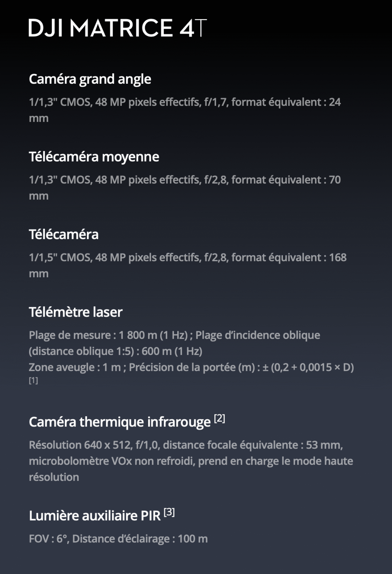Select the Télécaméra moyenne heading
This screenshot has width=392, height=574.
pyautogui.click(x=94, y=157)
